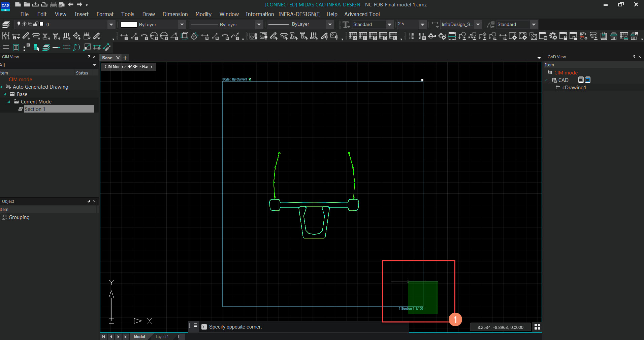Click the teal rotate arrow icon
This screenshot has width=644, height=340.
77,47
